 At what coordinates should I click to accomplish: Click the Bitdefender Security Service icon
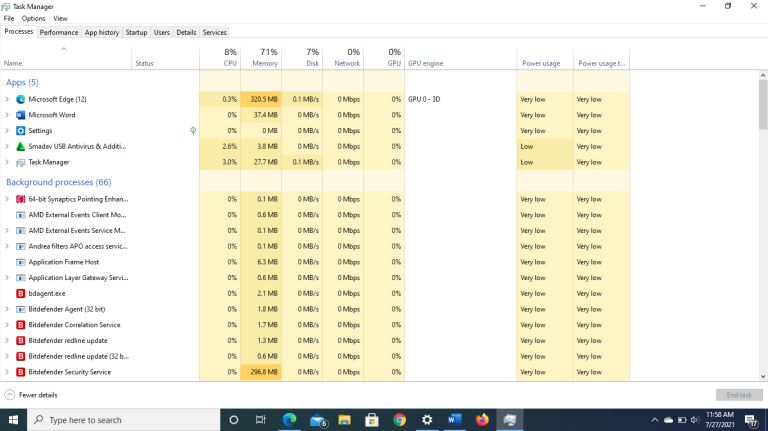[21, 372]
